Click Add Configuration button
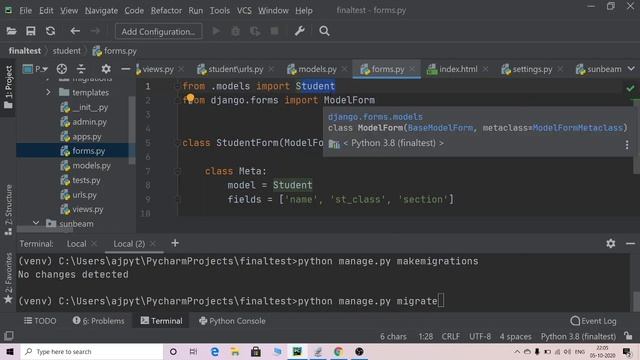The image size is (640, 360). tap(158, 31)
